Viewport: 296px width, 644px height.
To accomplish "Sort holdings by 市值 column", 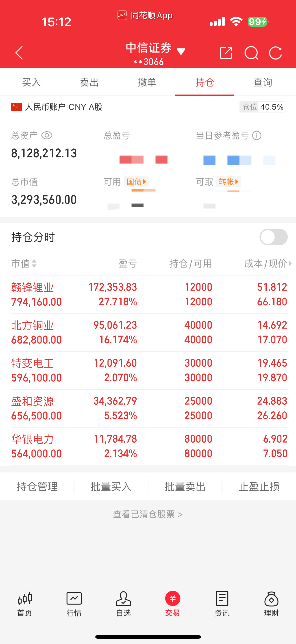I will tap(24, 263).
